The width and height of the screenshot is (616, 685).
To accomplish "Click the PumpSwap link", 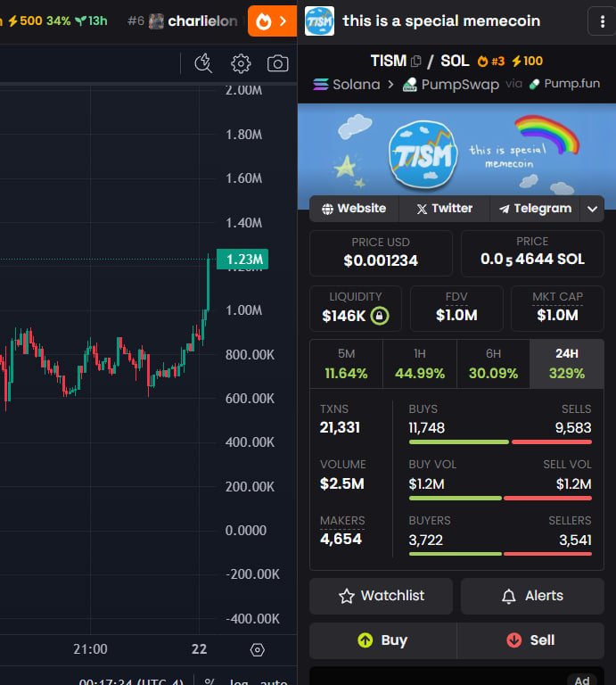I will tap(450, 85).
